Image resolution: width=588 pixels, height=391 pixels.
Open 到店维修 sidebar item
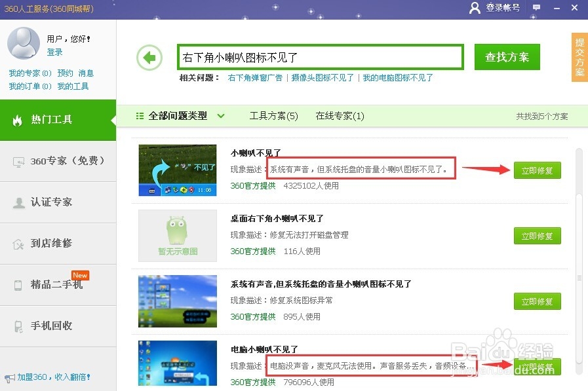point(58,244)
